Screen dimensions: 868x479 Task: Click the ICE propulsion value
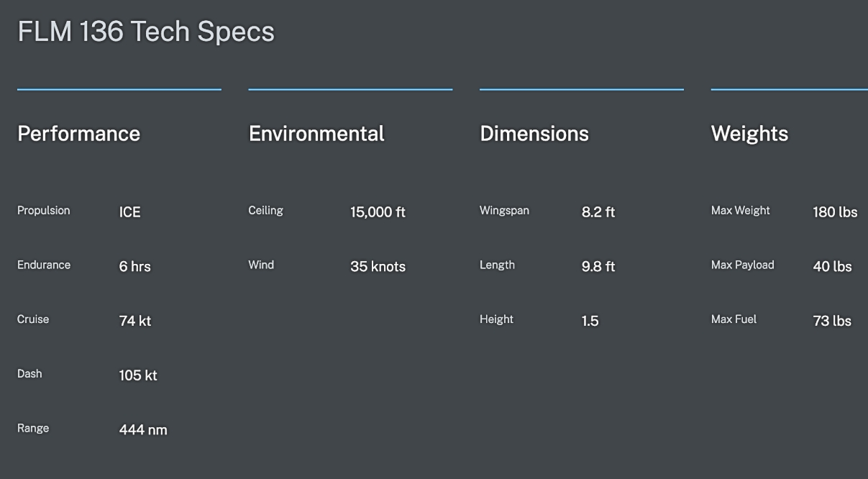coord(130,212)
